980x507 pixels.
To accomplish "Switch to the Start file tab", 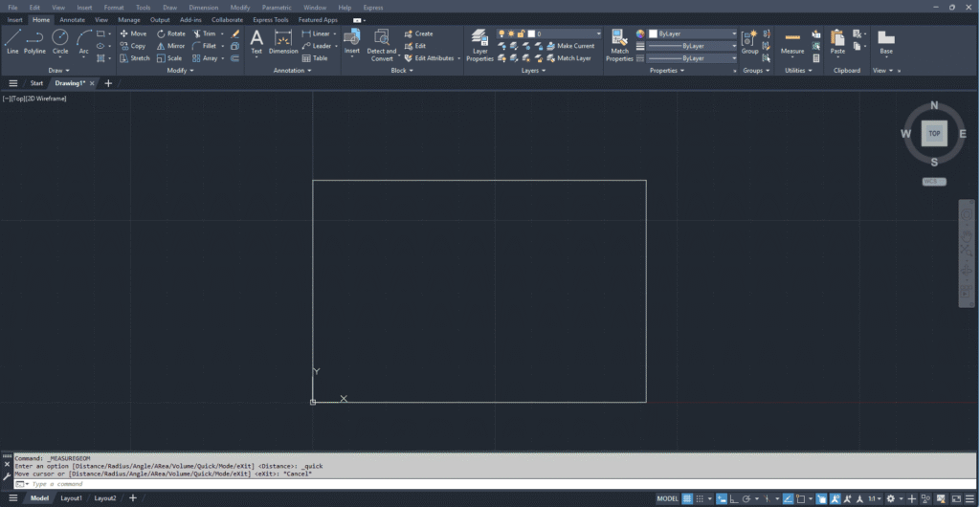I will [x=36, y=83].
